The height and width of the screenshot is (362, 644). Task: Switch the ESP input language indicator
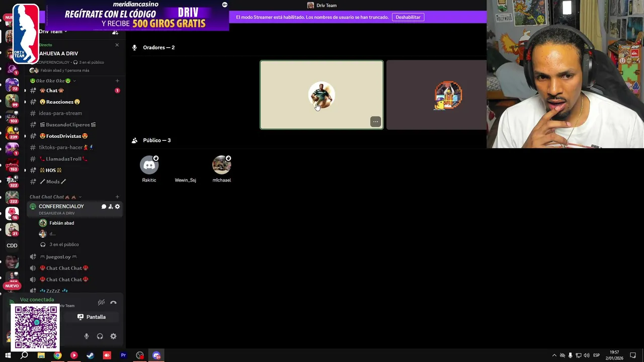pos(596,355)
